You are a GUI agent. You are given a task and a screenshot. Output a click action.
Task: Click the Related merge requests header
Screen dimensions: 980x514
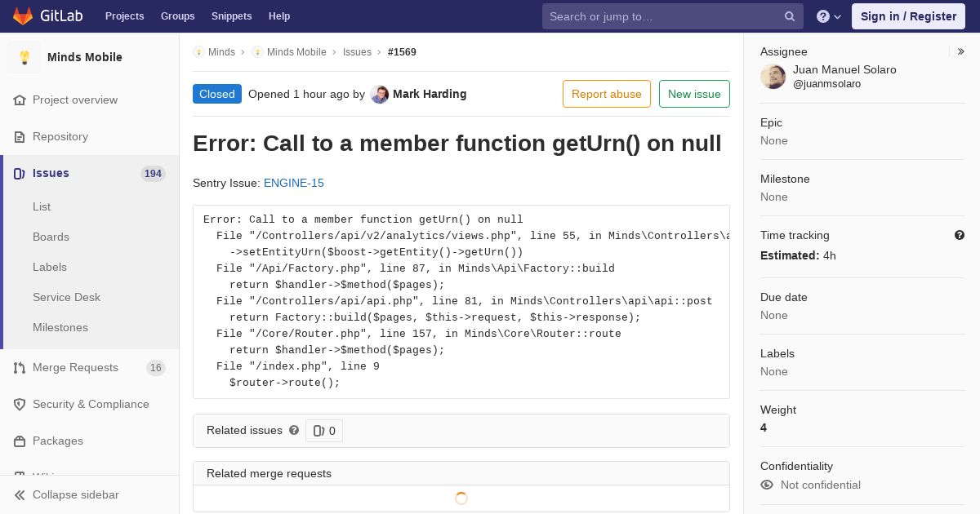click(461, 473)
